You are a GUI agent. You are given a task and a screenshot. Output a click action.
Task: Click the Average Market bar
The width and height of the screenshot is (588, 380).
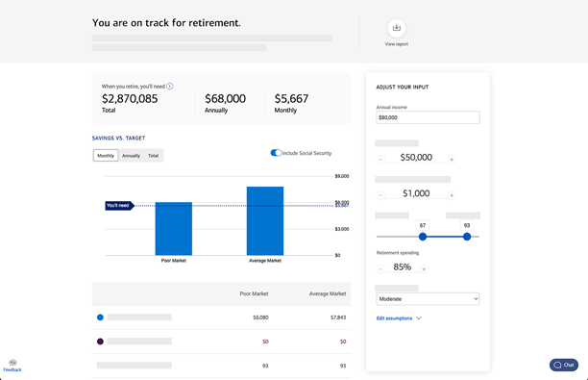point(265,221)
